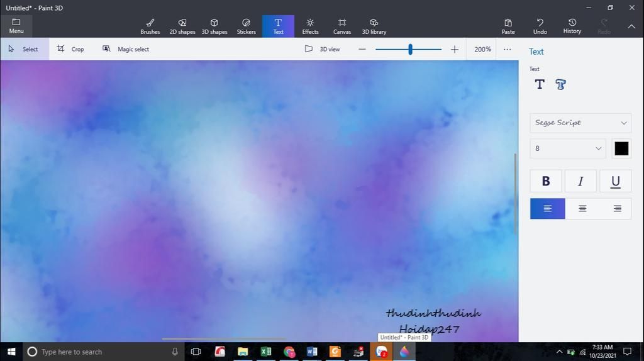The width and height of the screenshot is (644, 361).
Task: Click the thudinhthudinh text on canvas
Action: [x=433, y=313]
